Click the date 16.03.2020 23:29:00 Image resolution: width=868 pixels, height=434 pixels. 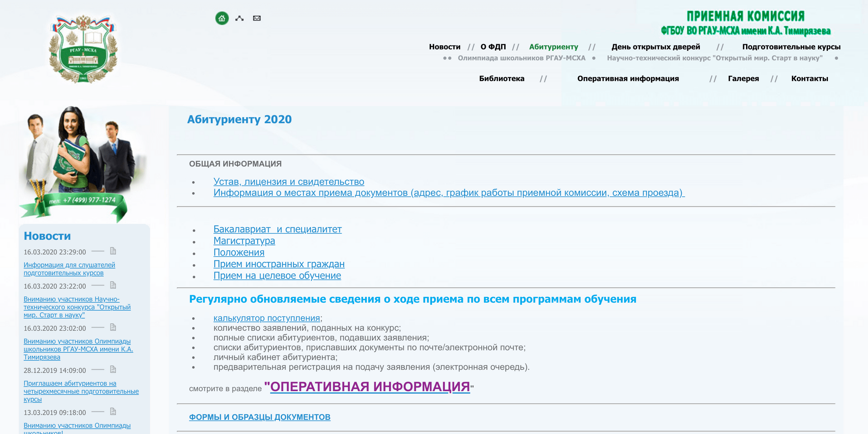click(x=55, y=252)
